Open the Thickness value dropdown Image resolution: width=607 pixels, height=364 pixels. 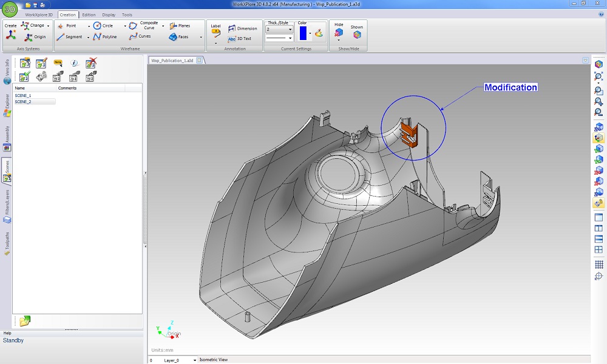pyautogui.click(x=290, y=29)
